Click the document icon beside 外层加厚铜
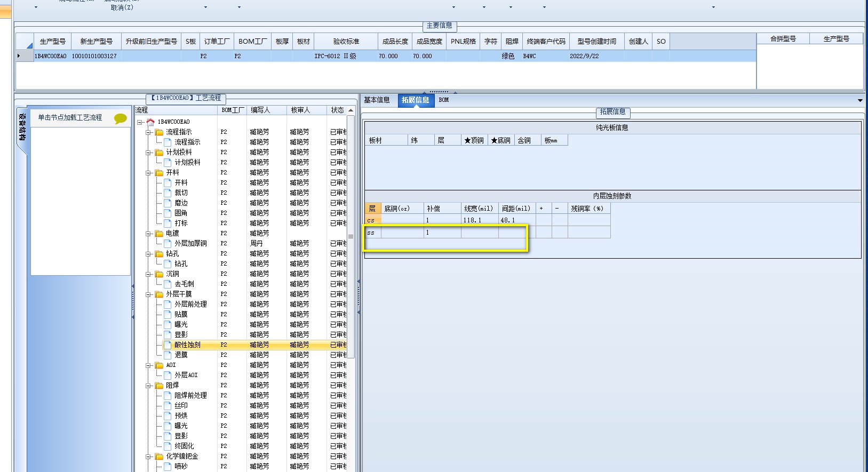868x472 pixels. (168, 244)
